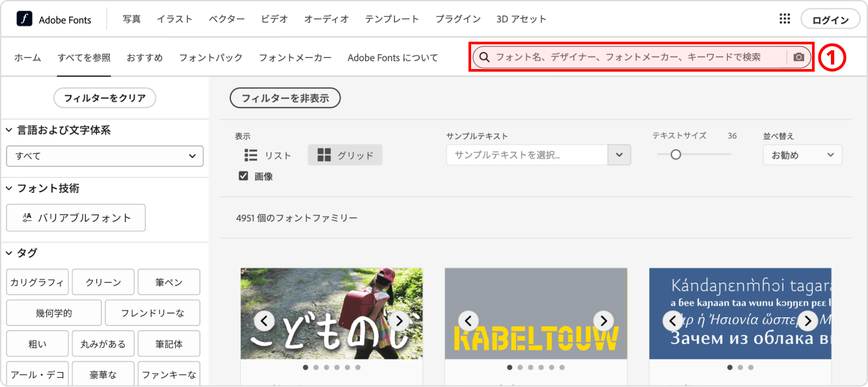Screen dimensions: 868x387
Task: Select the ファンキーな tag
Action: (169, 374)
